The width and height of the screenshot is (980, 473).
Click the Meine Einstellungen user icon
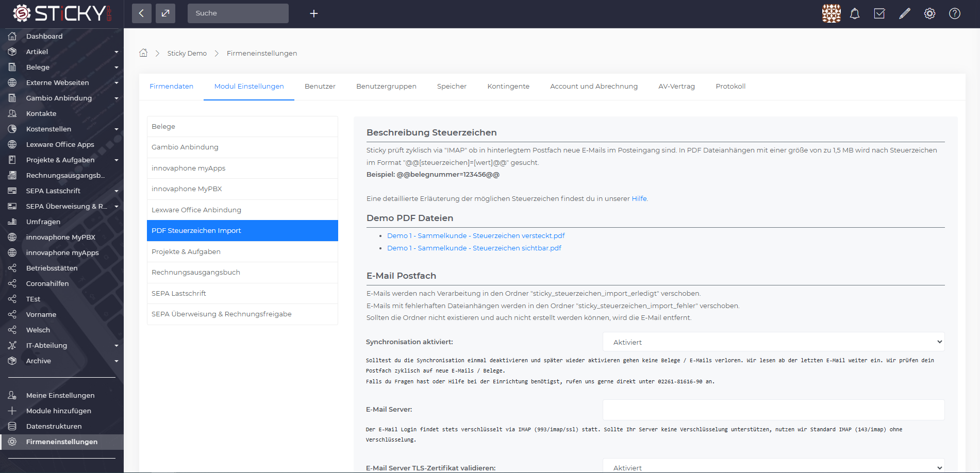point(12,395)
